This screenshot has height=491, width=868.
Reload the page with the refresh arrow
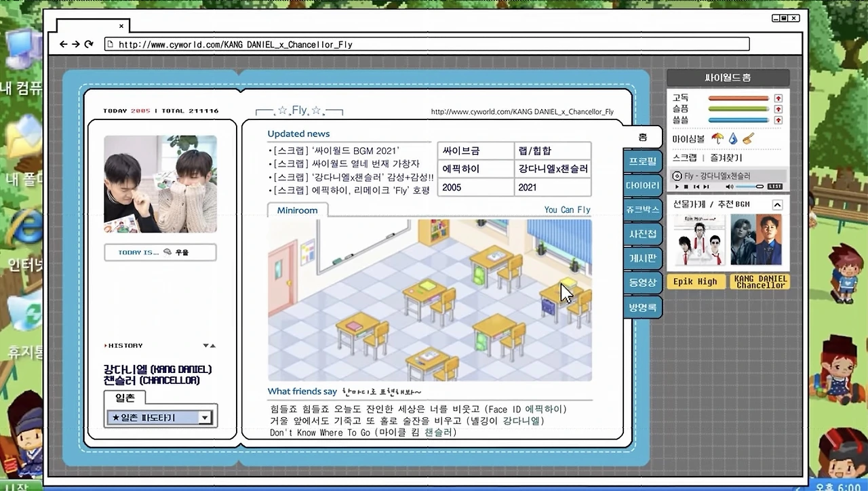point(89,44)
